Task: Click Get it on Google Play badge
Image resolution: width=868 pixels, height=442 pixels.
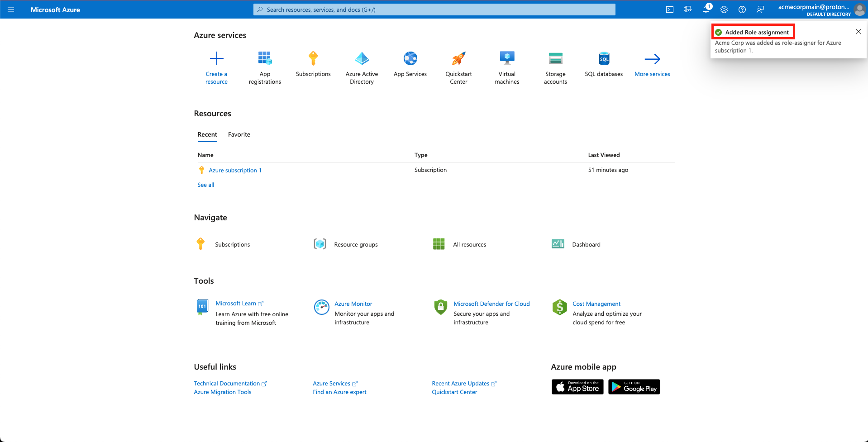Action: click(x=634, y=387)
